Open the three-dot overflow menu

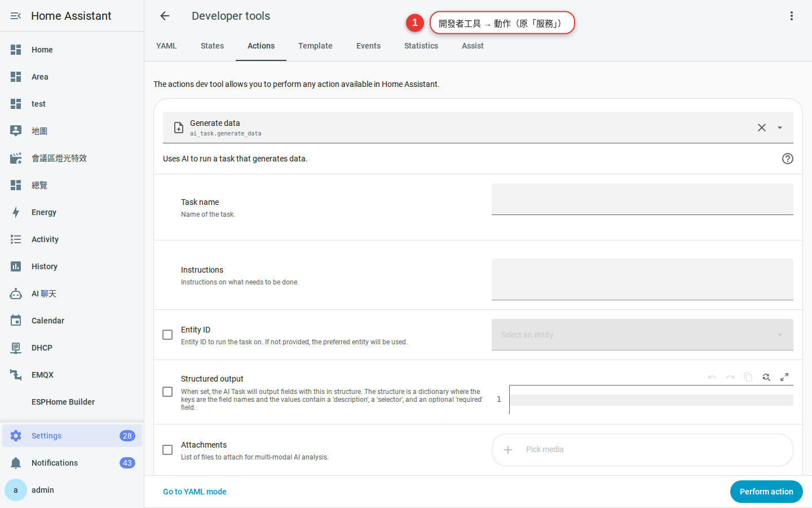click(x=792, y=16)
